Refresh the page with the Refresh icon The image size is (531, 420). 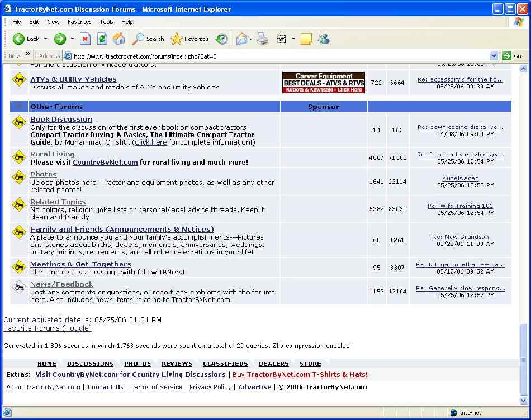click(102, 39)
